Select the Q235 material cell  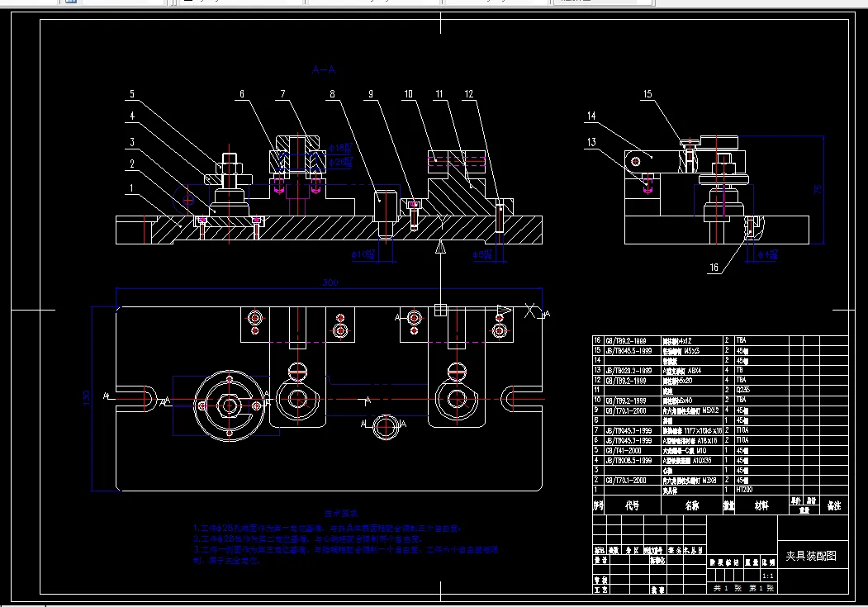coord(743,390)
